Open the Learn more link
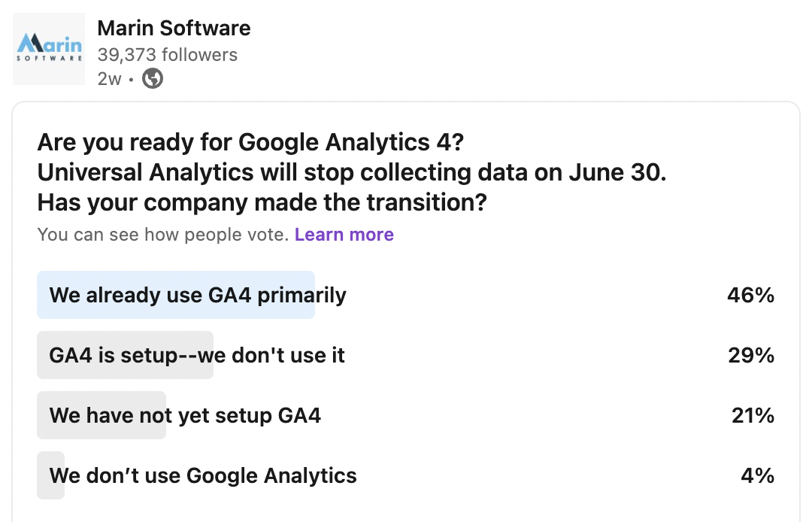812x522 pixels. 344,235
